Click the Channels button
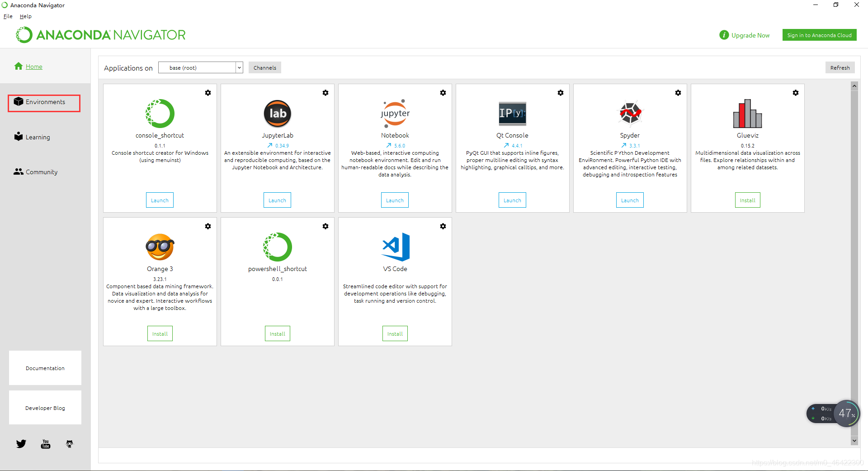The image size is (868, 471). point(265,67)
